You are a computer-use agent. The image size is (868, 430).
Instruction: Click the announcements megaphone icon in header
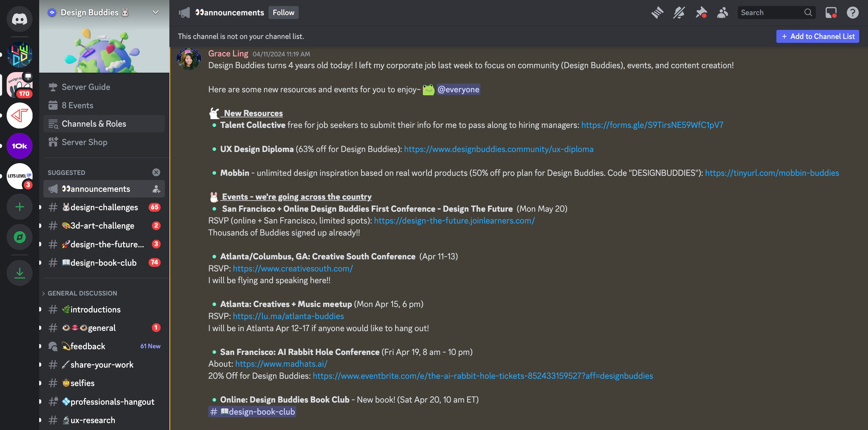pyautogui.click(x=184, y=13)
